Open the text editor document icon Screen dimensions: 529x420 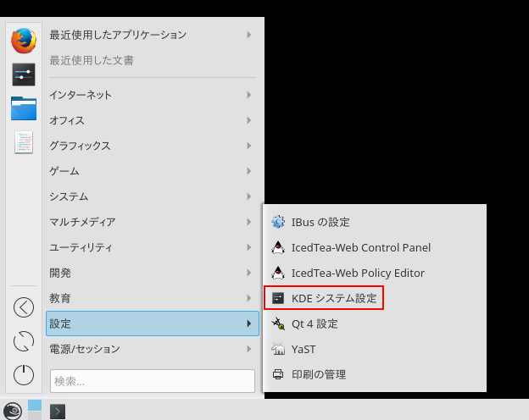click(x=24, y=142)
